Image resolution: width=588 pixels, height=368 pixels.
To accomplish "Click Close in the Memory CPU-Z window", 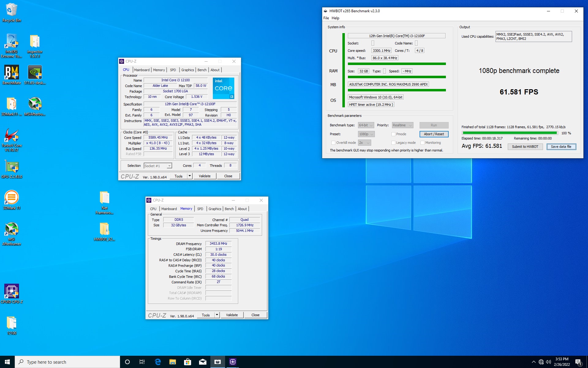I will 255,315.
